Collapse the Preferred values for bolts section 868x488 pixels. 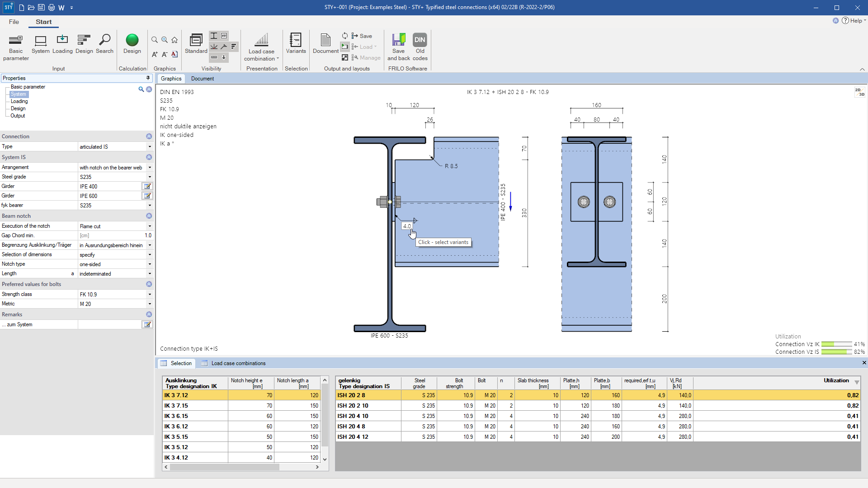point(149,284)
